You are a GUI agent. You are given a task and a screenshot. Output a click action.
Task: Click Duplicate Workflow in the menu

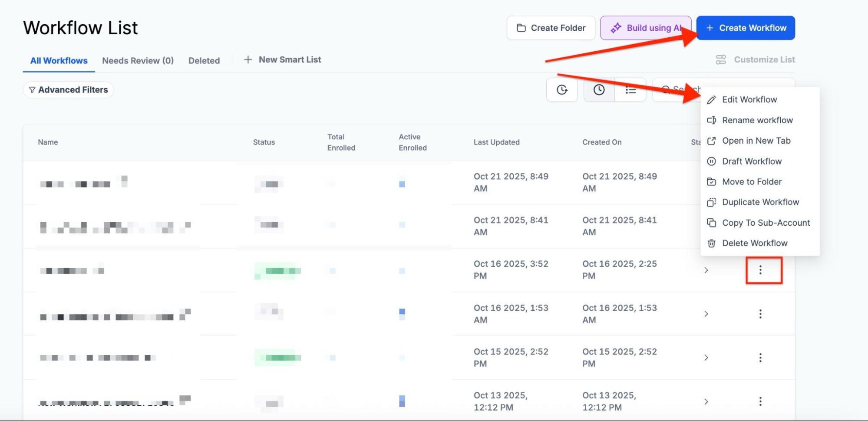pyautogui.click(x=760, y=202)
